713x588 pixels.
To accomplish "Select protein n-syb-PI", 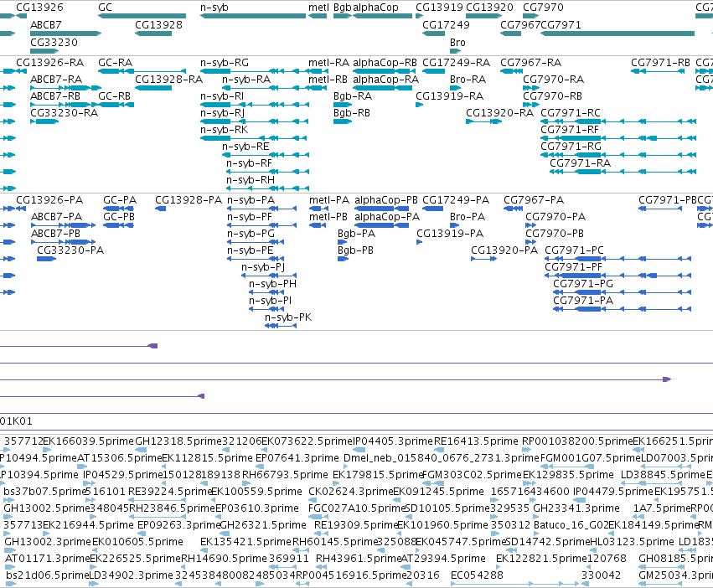I will [270, 301].
